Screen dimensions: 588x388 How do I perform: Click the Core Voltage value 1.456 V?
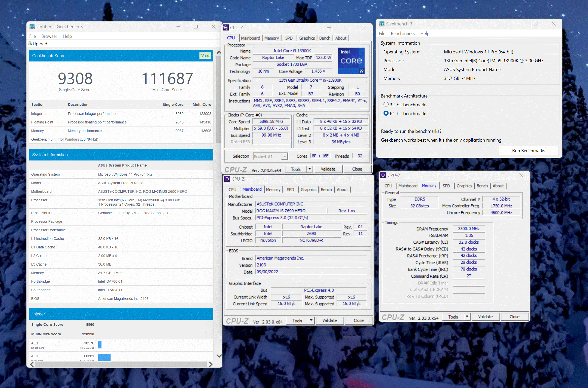point(318,71)
